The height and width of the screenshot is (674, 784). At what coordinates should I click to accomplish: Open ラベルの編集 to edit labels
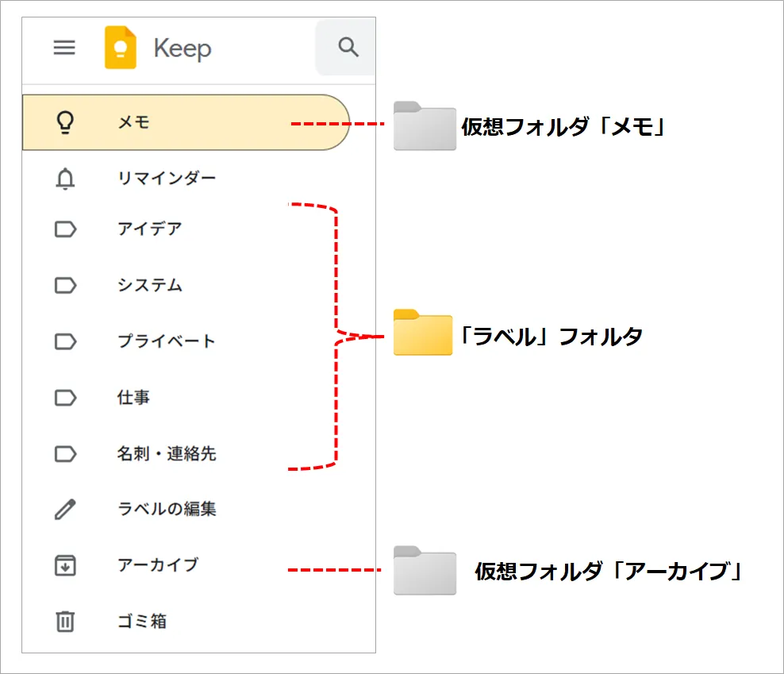(x=167, y=509)
